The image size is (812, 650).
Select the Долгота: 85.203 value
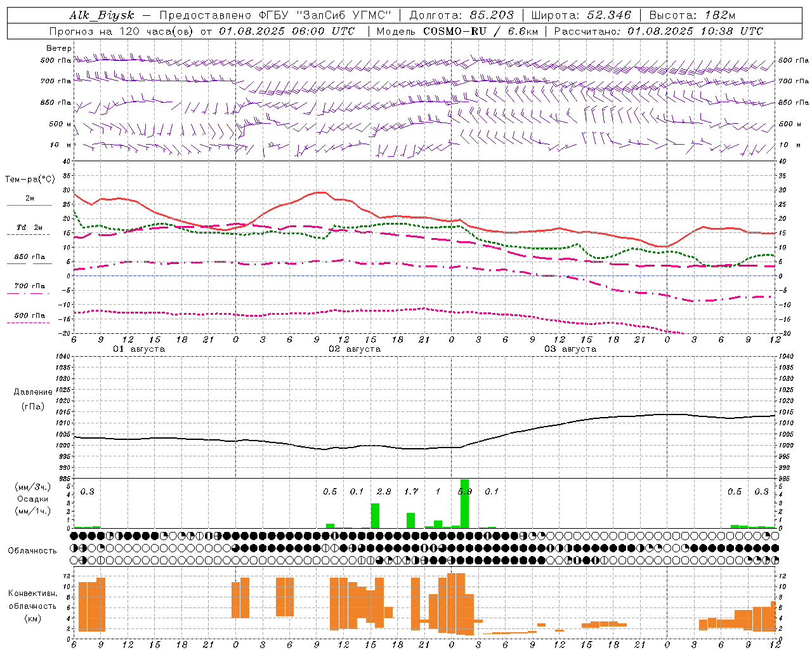click(461, 16)
